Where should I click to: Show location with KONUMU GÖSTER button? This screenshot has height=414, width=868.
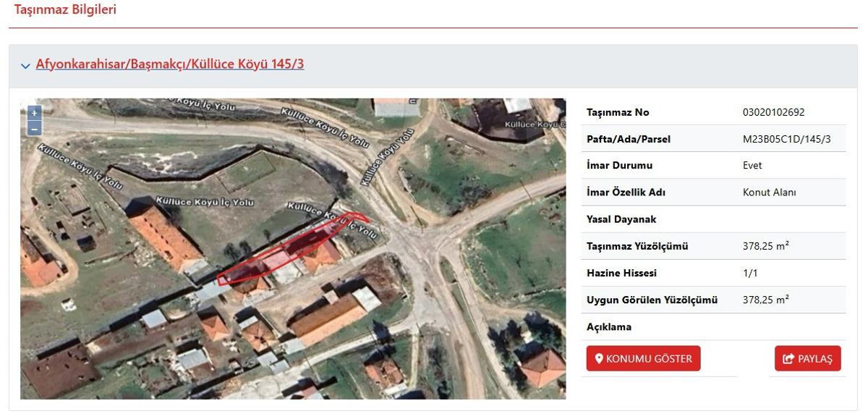pos(643,358)
